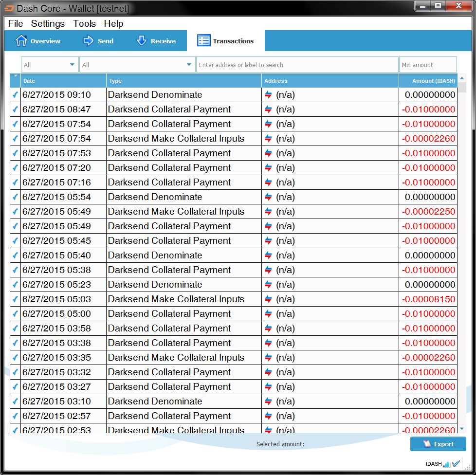
Task: Click the scrollbar down arrow
Action: pos(462,429)
